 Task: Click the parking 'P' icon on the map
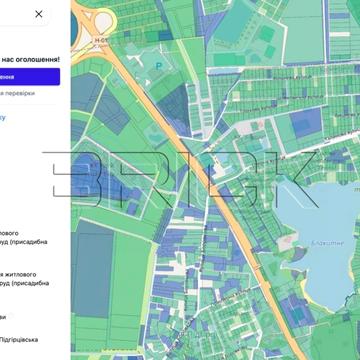(159, 66)
